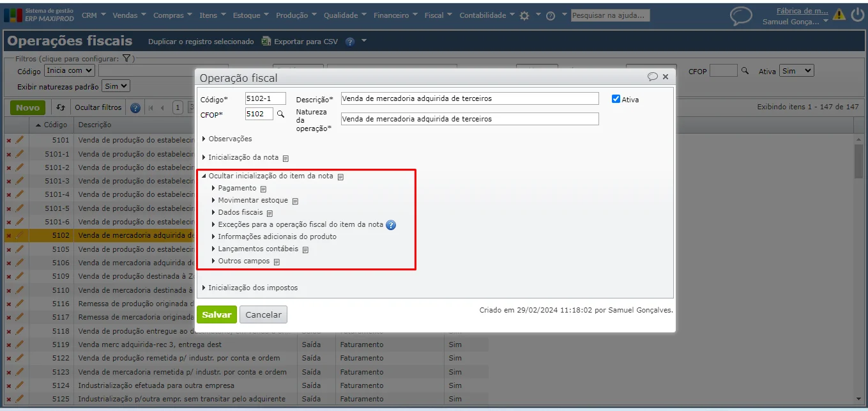Expand Exceções para a operação fiscal subsection
Screen dimensions: 868x411
297,224
